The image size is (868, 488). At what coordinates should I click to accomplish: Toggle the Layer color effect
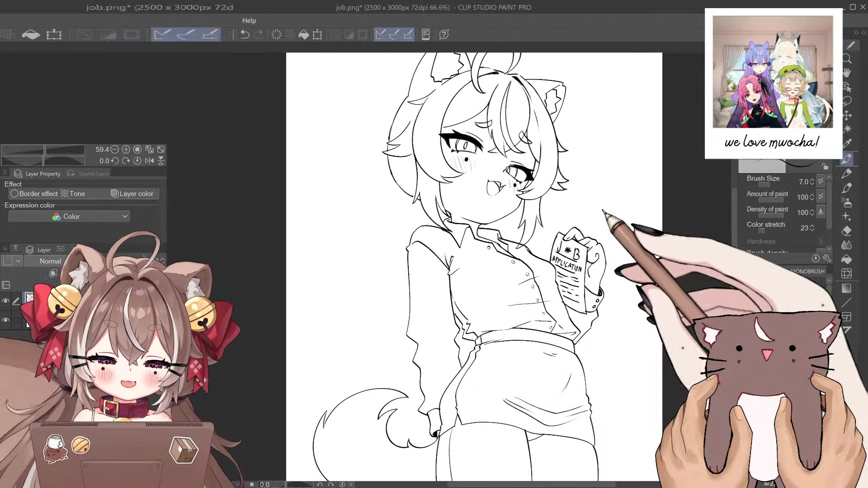coord(132,193)
